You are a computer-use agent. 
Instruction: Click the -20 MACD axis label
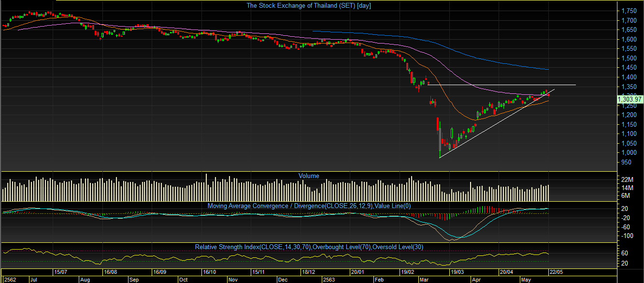(x=626, y=218)
